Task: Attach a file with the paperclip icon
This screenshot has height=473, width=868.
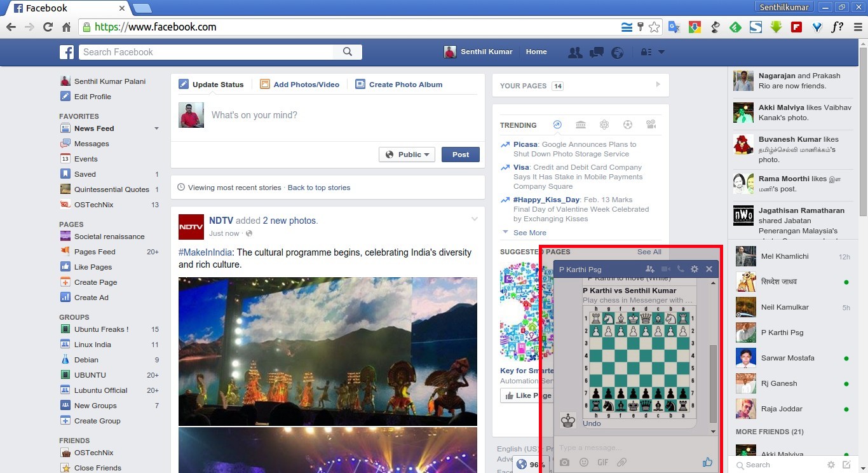Action: (x=622, y=462)
